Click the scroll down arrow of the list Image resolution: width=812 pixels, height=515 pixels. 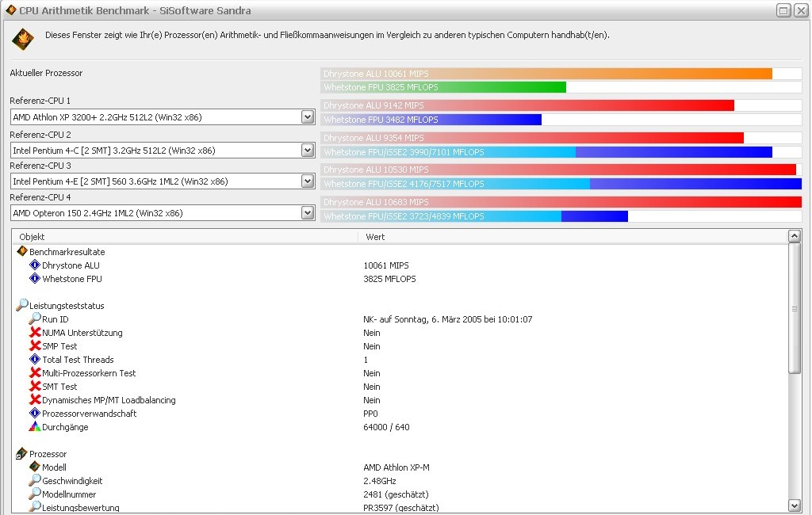[795, 505]
